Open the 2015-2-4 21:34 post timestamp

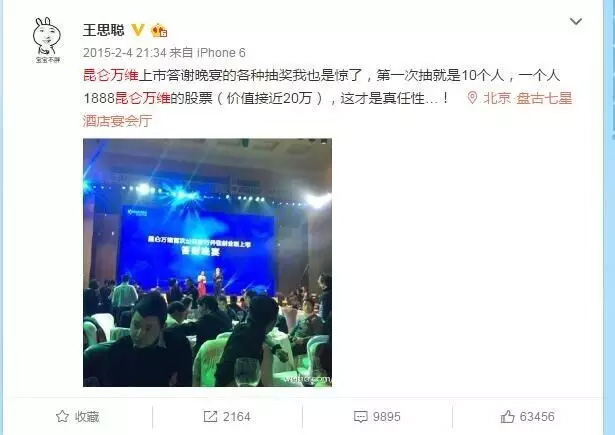tap(125, 53)
